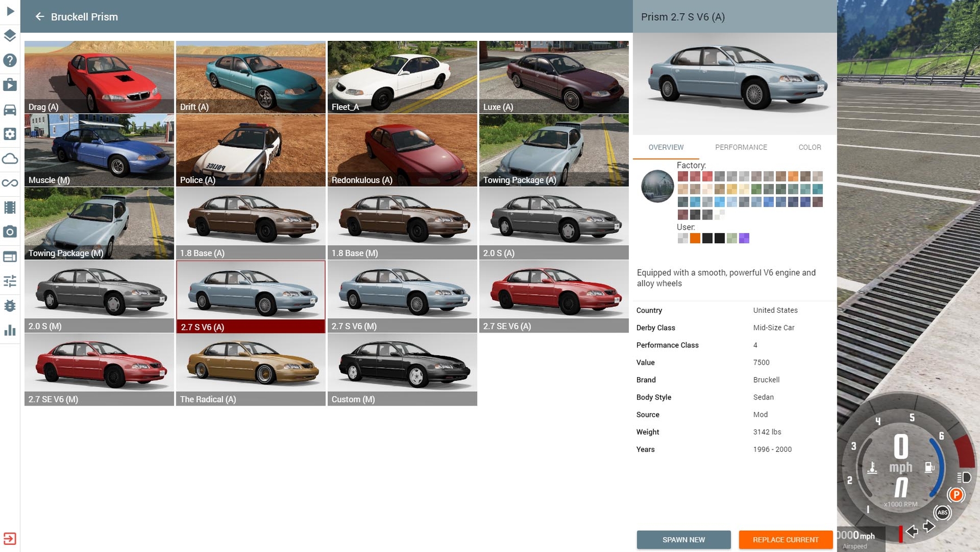Pick the orange swatch under User colors

pyautogui.click(x=695, y=238)
